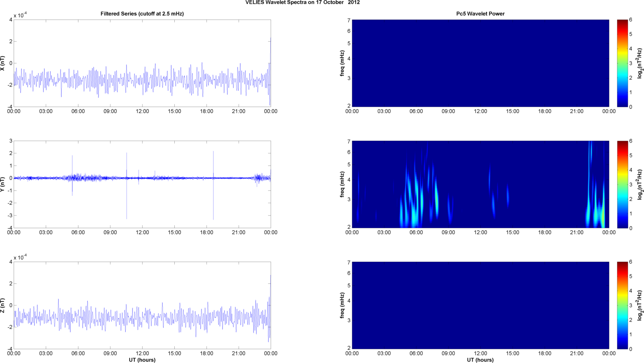Select the '15:00' tick under the top wavelet panel
Screen dimensions: 644x363
point(513,111)
